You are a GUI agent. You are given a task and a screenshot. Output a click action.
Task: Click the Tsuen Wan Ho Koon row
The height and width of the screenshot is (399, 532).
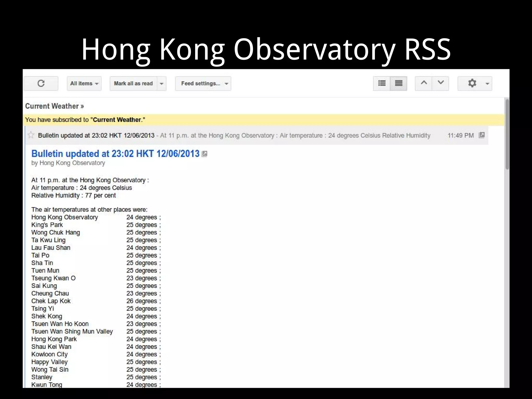tap(96, 324)
